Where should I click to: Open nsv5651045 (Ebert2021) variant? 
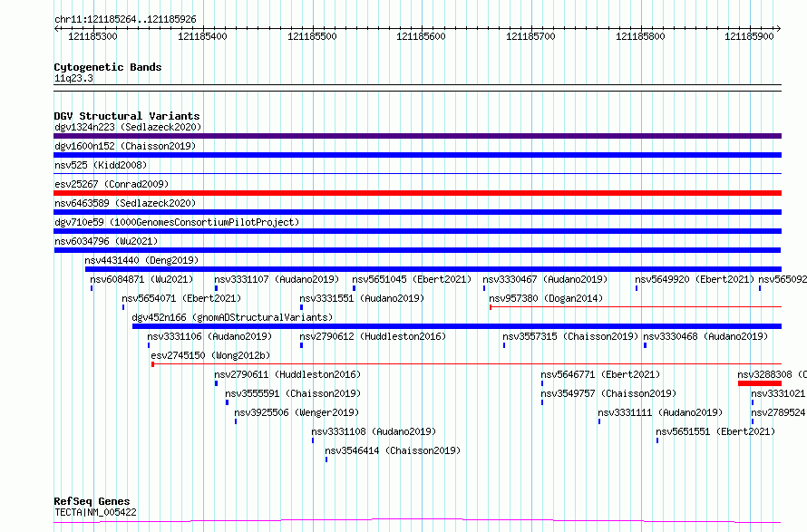[412, 279]
